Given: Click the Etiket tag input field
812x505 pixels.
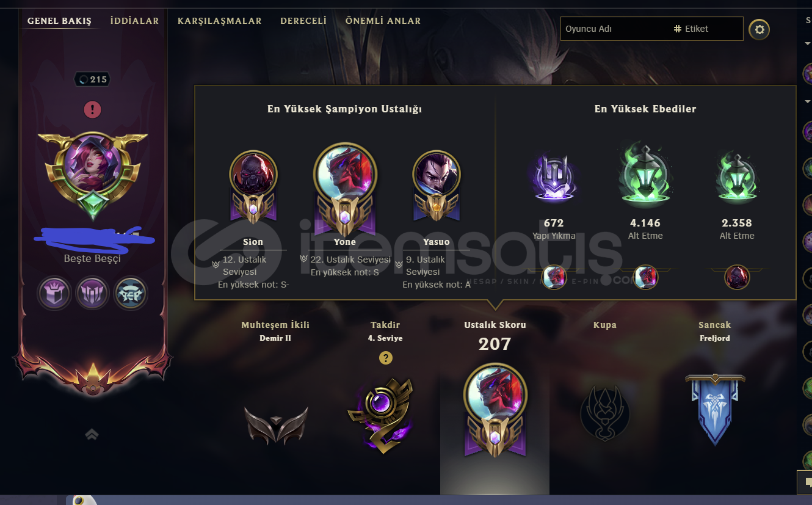Looking at the screenshot, I should [706, 29].
